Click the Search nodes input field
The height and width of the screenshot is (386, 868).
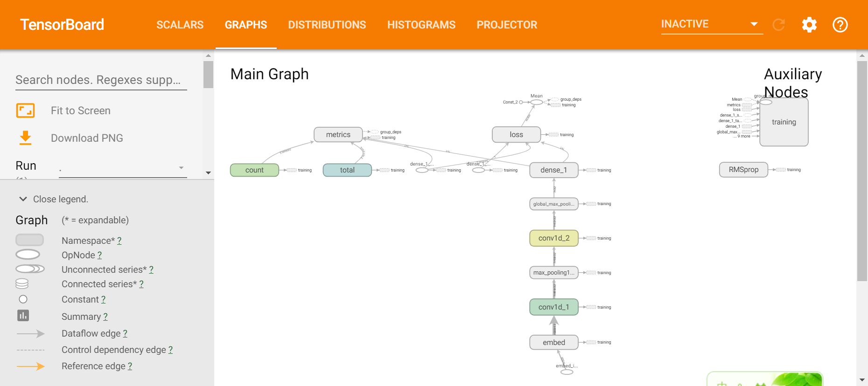[x=101, y=80]
